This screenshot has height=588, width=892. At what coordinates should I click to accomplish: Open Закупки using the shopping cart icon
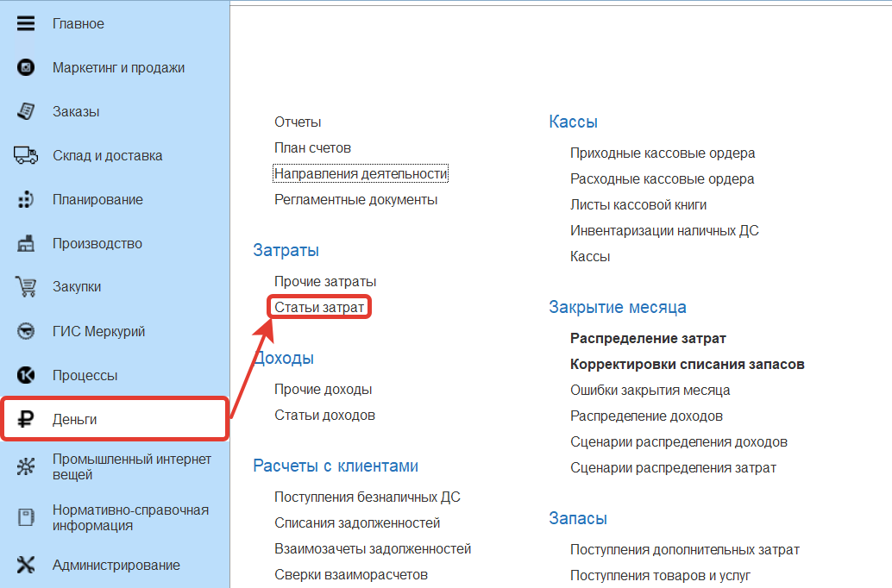pos(26,287)
